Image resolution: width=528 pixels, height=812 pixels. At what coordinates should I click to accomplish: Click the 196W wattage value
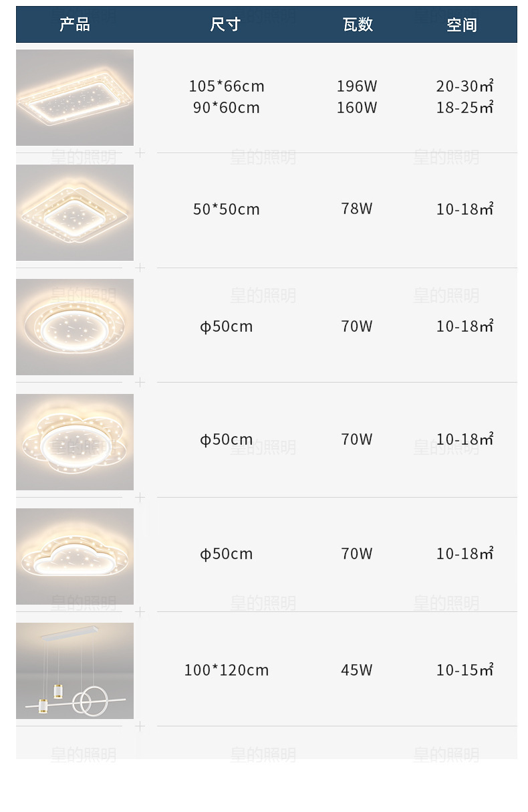357,86
